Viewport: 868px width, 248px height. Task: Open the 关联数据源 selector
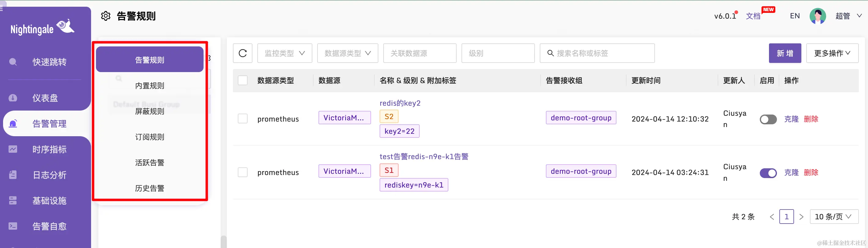click(420, 53)
